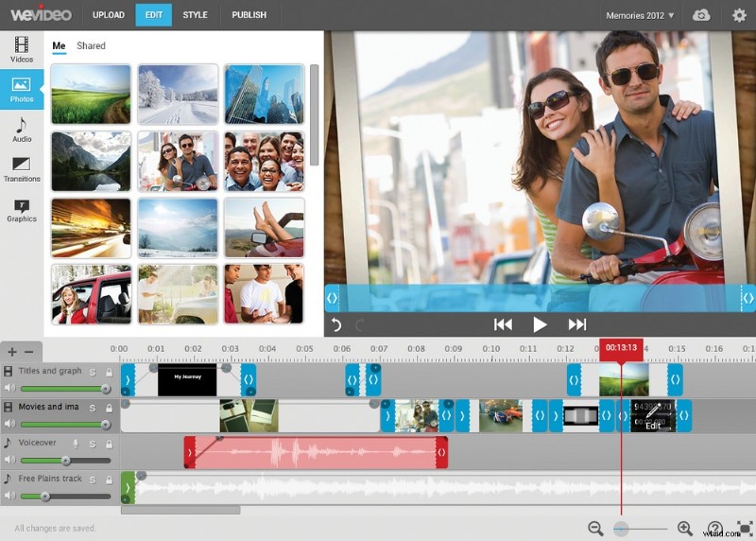Mute the Voiceover track speaker
This screenshot has width=756, height=541.
[9, 460]
